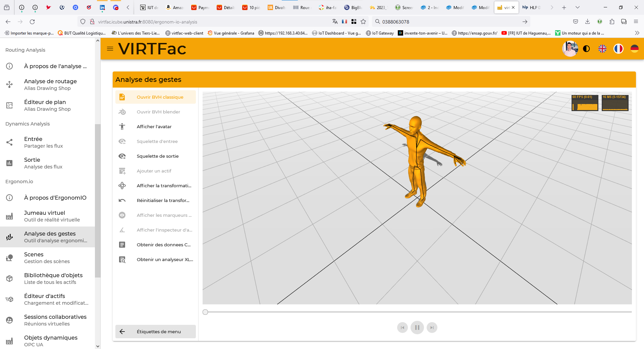Open Sortie Analyse des flux
Screen dimensions: 644x349
pyautogui.click(x=47, y=163)
